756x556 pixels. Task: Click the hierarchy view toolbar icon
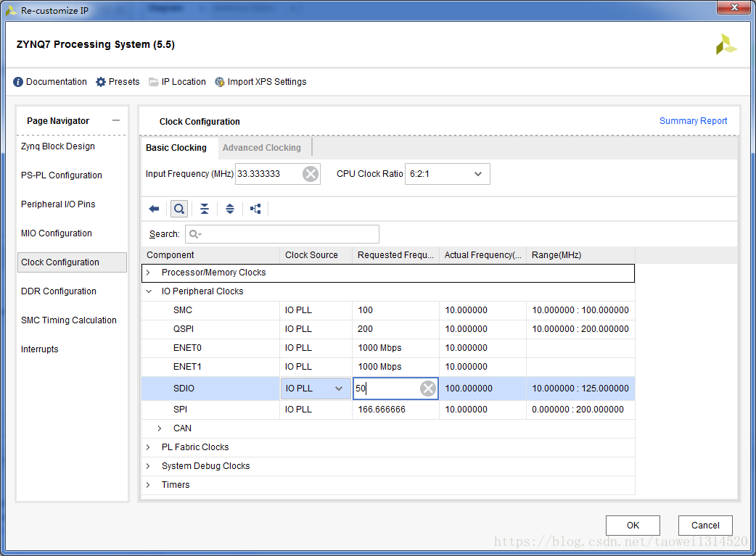pos(255,209)
